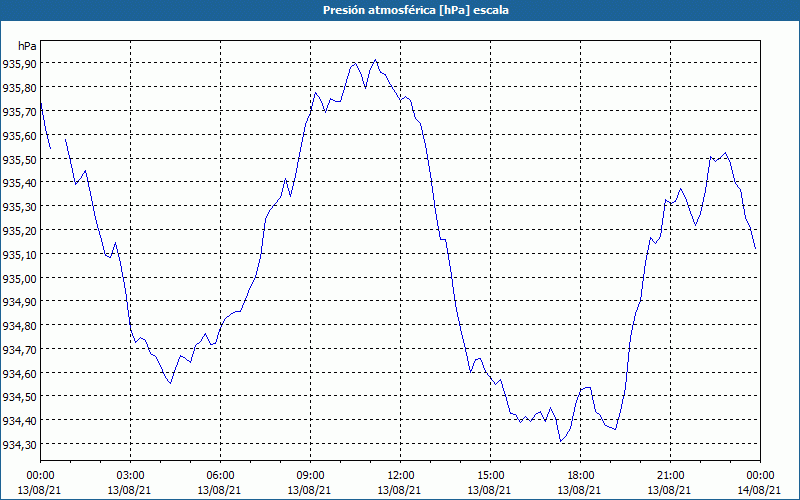Viewport: 800px width, 500px height.
Task: Click the 21:00 time axis label
Action: [670, 476]
